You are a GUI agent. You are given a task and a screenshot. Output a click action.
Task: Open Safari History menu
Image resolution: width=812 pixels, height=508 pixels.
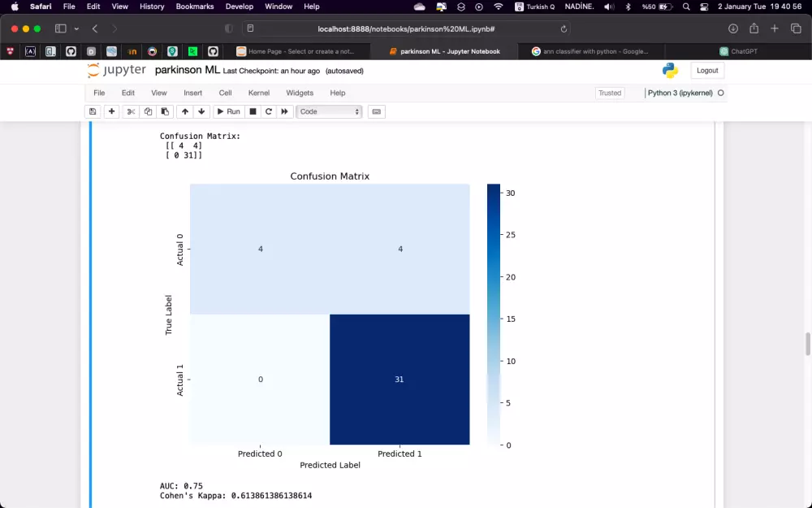coord(152,7)
